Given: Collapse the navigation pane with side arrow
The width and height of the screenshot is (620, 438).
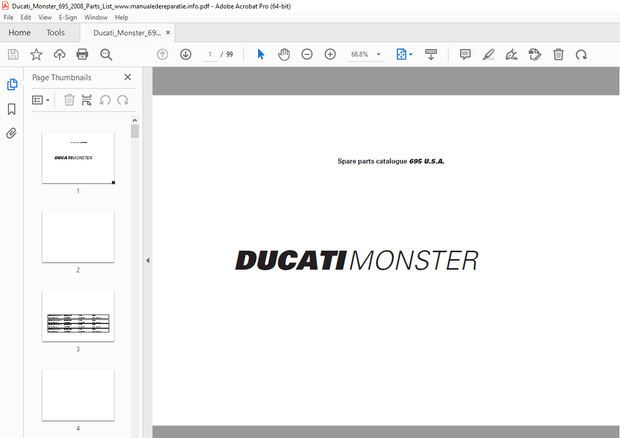Looking at the screenshot, I should [147, 261].
